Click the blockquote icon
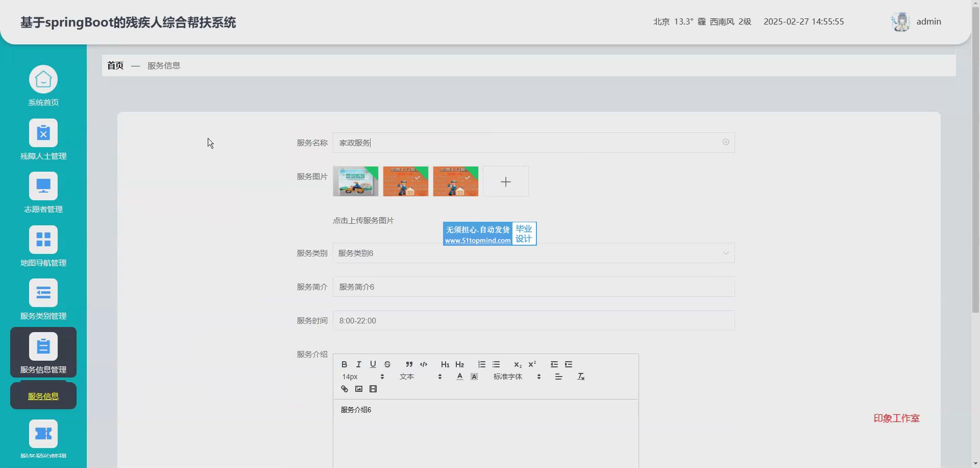Viewport: 980px width, 468px height. (x=409, y=364)
